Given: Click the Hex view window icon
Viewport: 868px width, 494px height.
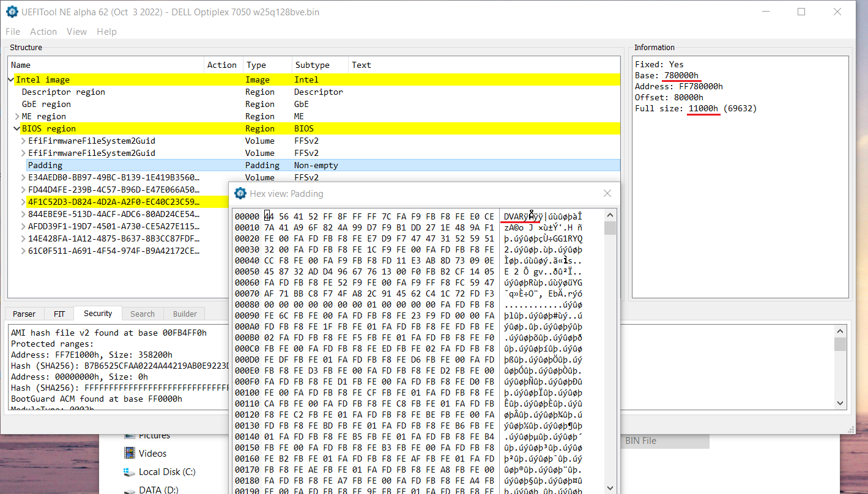Looking at the screenshot, I should click(240, 193).
